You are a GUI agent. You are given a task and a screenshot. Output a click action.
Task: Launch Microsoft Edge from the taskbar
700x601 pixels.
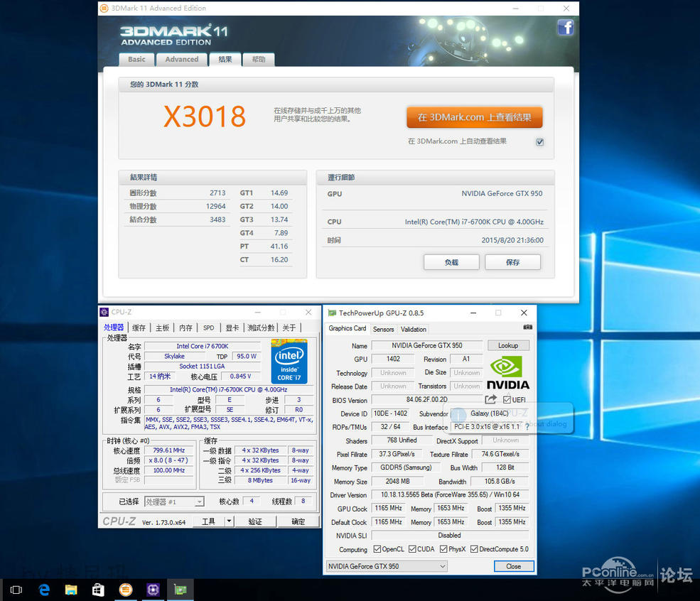pos(44,590)
